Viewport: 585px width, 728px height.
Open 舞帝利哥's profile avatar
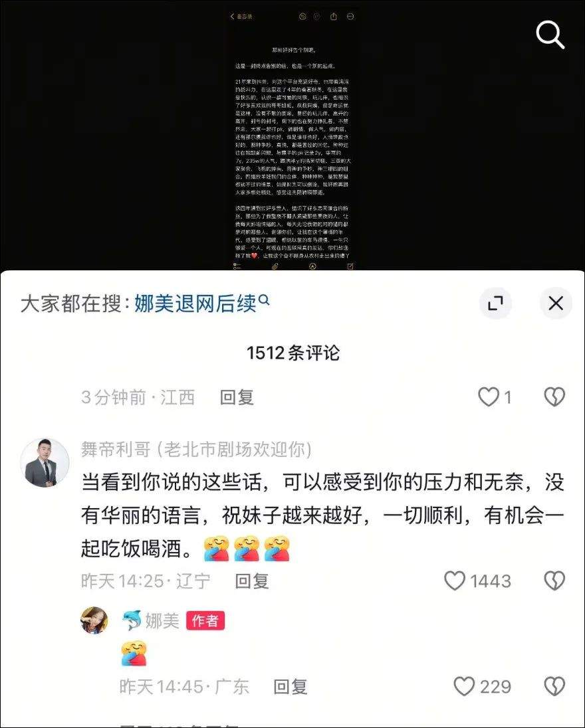45,462
